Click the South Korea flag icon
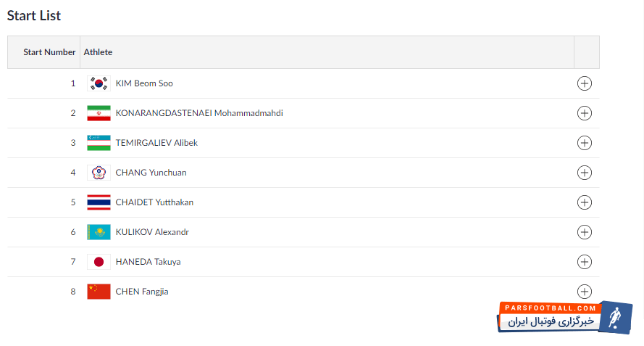Viewport: 644px width, 346px height. click(99, 83)
